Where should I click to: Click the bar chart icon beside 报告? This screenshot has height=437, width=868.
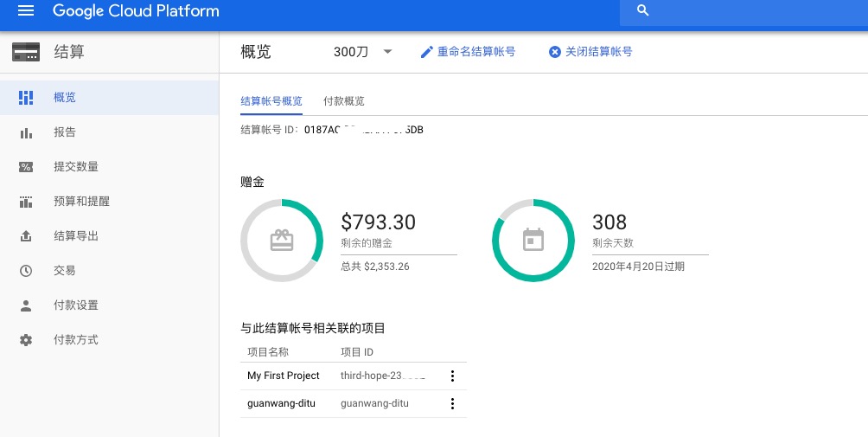pyautogui.click(x=26, y=133)
